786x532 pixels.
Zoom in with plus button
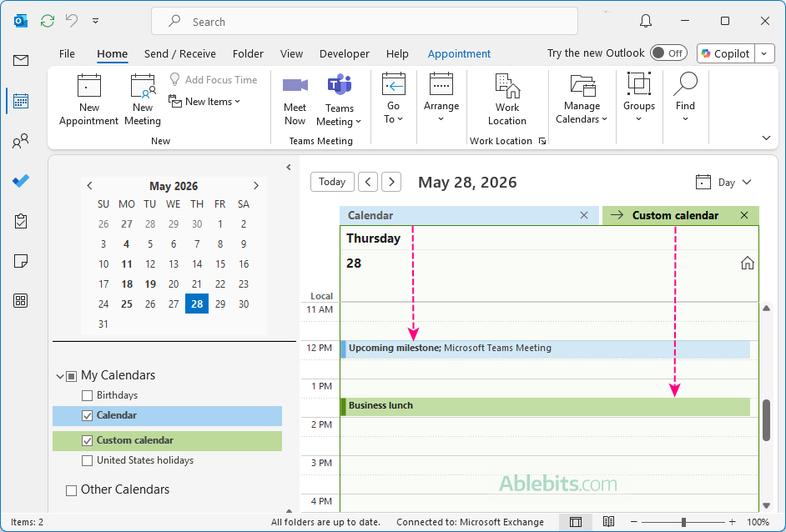coord(733,522)
